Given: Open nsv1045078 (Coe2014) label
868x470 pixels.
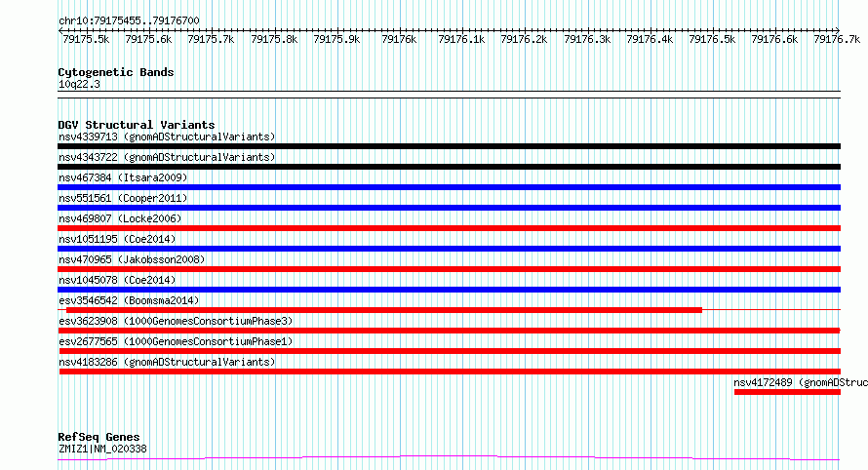Looking at the screenshot, I should point(117,280).
